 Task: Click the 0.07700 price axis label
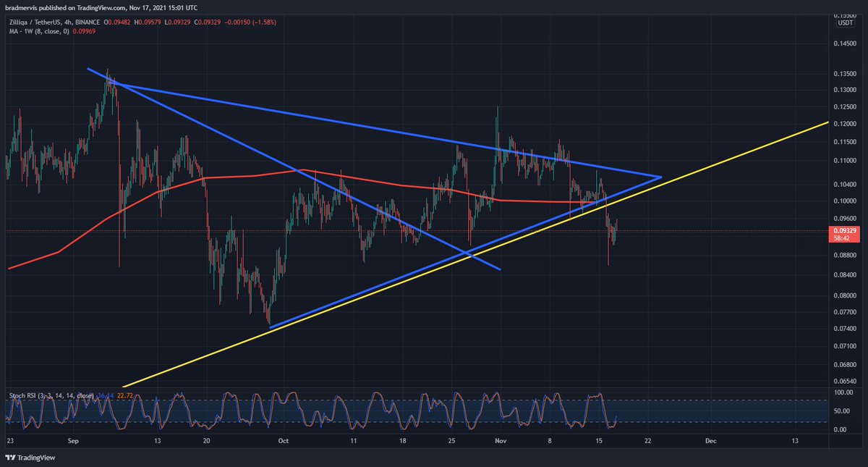pos(845,311)
